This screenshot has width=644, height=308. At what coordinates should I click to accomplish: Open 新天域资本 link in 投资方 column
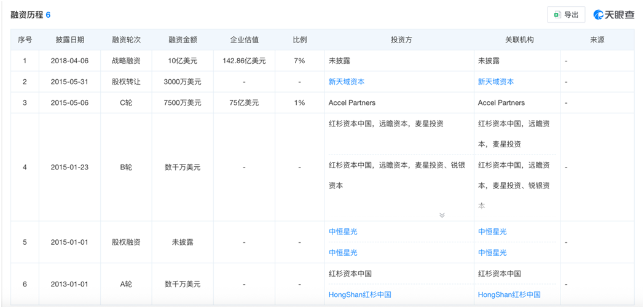[x=347, y=82]
